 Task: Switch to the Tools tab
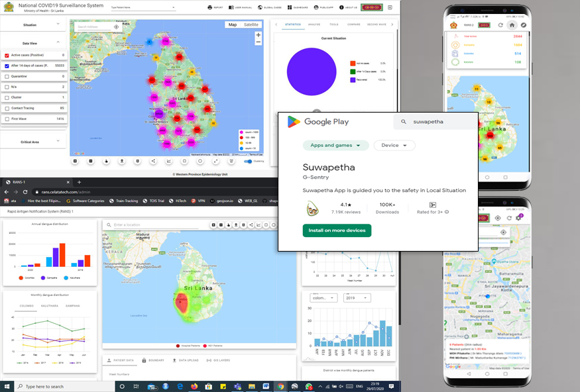point(334,24)
